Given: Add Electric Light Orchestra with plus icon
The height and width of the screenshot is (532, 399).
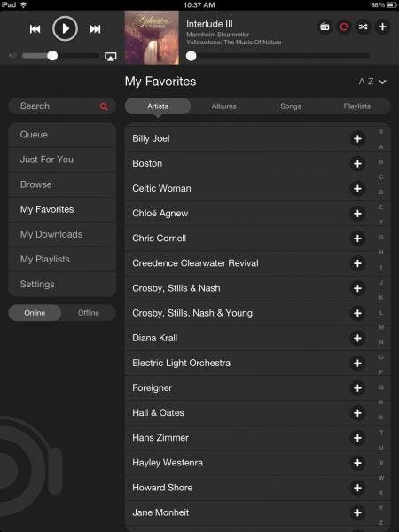Looking at the screenshot, I should tap(357, 364).
